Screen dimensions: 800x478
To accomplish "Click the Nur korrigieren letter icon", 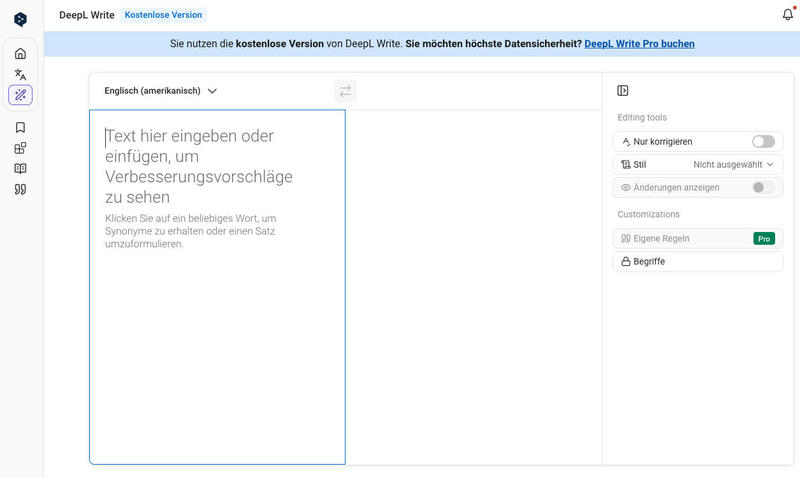I will tap(626, 141).
